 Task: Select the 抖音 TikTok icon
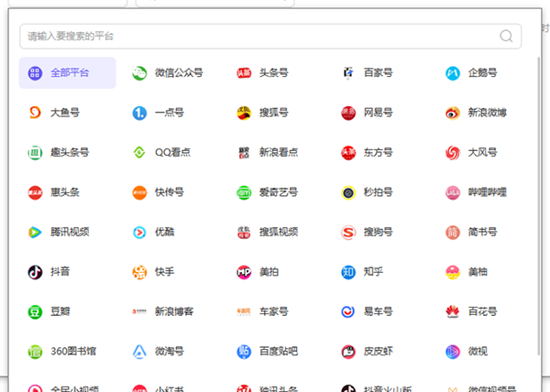tap(35, 272)
